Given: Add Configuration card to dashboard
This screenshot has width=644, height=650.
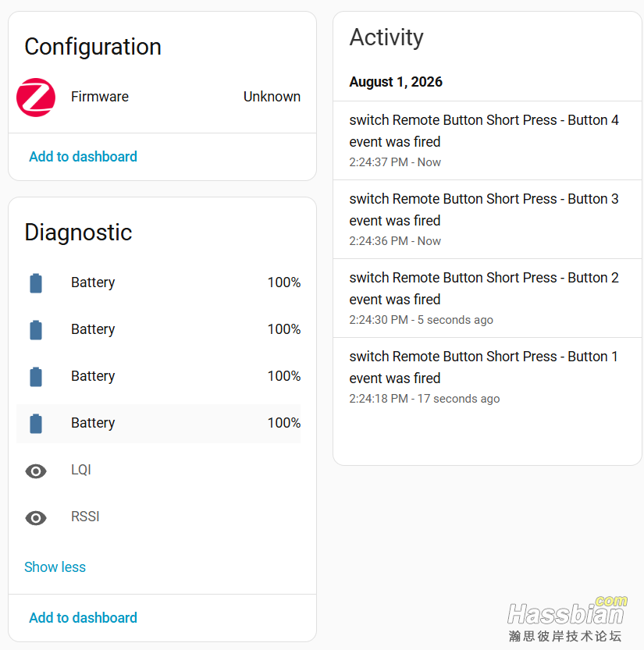Looking at the screenshot, I should click(x=83, y=156).
